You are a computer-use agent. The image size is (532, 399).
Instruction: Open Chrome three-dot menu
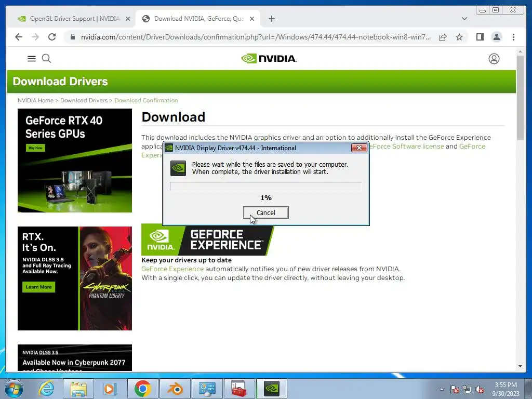click(513, 37)
